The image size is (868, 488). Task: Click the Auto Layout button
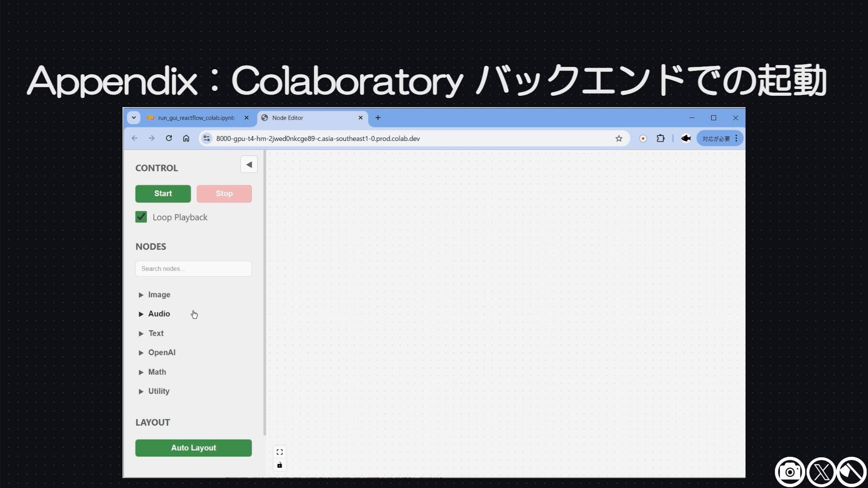pos(193,448)
